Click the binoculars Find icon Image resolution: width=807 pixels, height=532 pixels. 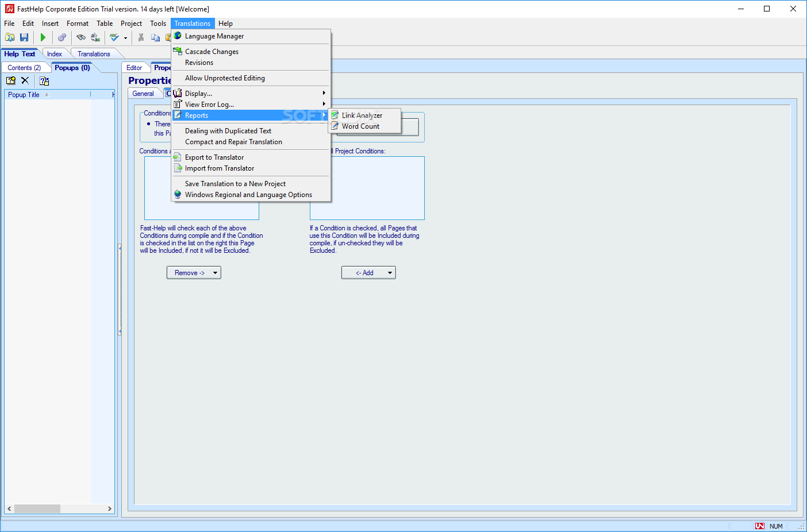(81, 37)
